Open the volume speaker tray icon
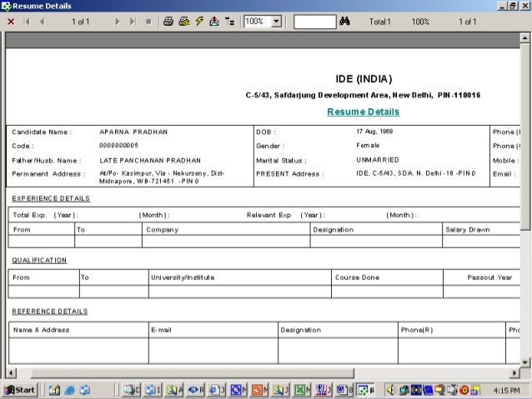This screenshot has height=399, width=532. coord(390,391)
